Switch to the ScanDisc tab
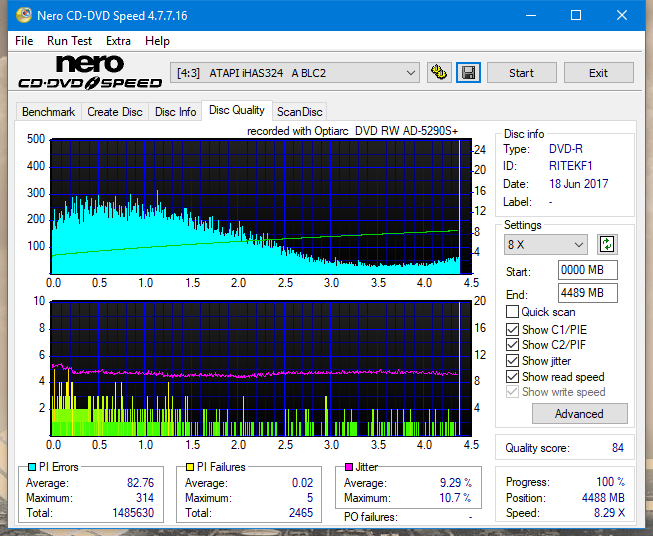Viewport: 653px width, 536px height. click(x=299, y=112)
